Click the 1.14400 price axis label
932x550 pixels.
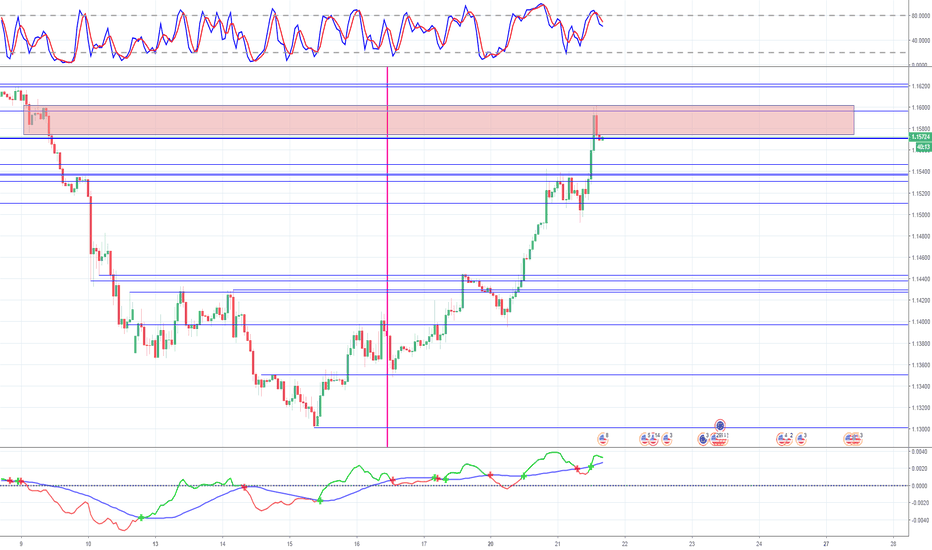pos(922,279)
